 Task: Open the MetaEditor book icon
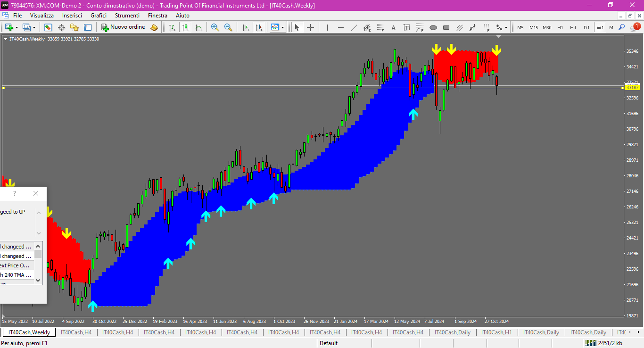point(154,27)
